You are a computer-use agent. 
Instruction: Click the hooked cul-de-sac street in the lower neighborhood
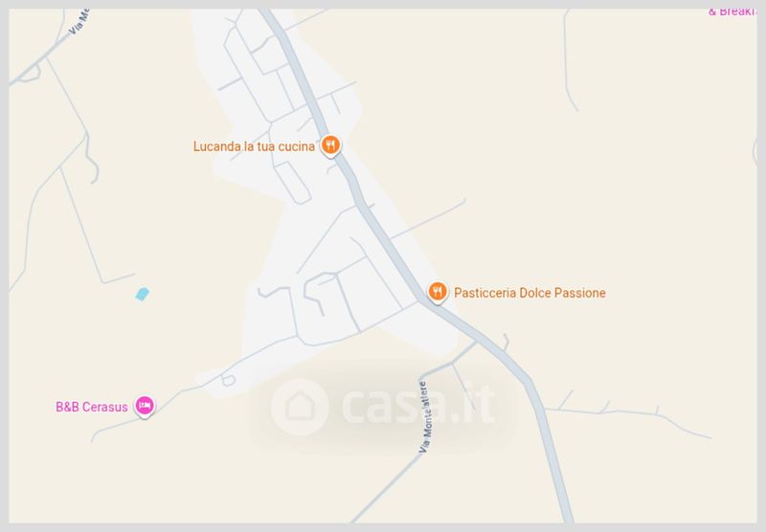tap(313, 295)
